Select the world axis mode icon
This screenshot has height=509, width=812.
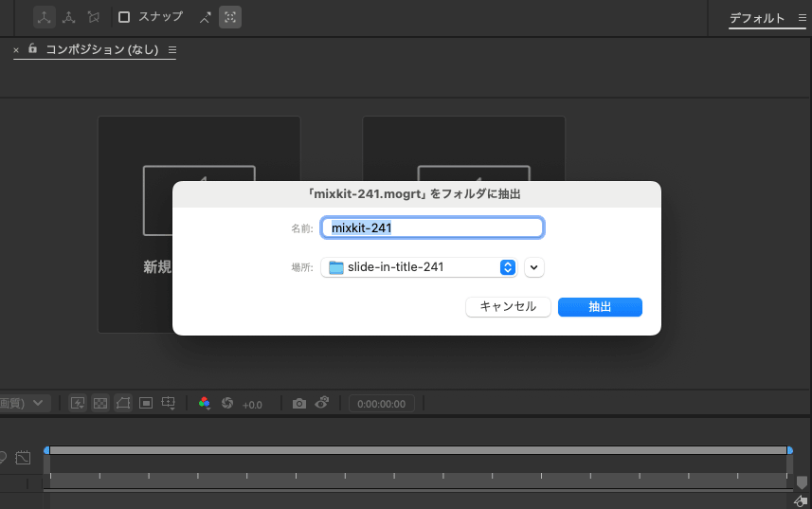pyautogui.click(x=69, y=17)
